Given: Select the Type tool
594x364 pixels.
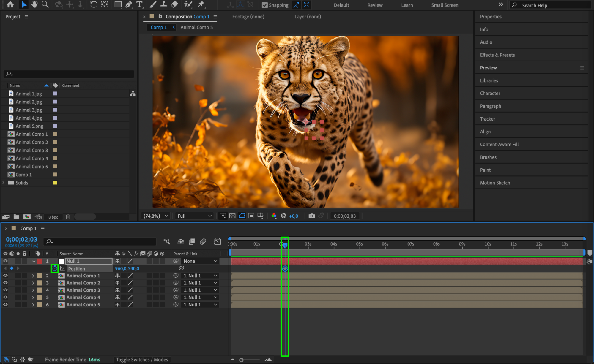Looking at the screenshot, I should click(x=139, y=4).
